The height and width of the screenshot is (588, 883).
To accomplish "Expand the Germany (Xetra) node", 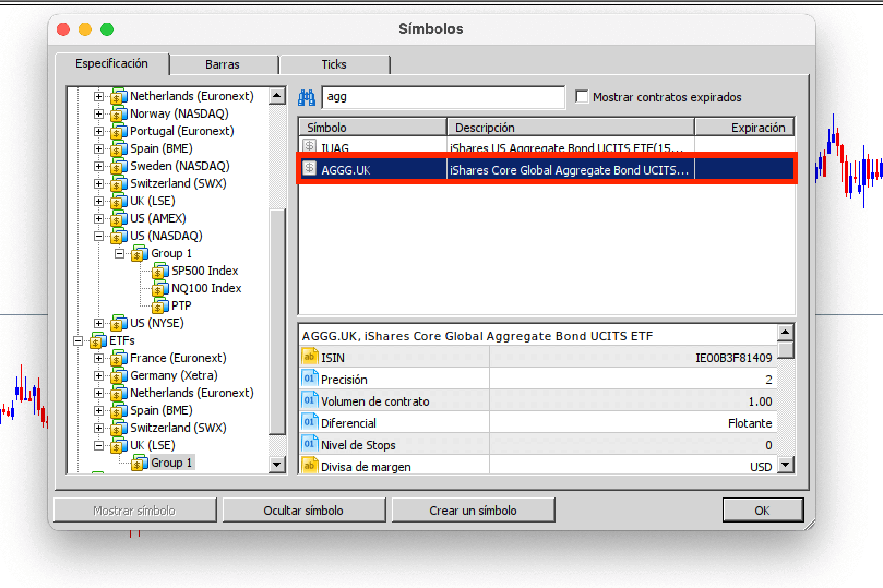I will tap(99, 375).
